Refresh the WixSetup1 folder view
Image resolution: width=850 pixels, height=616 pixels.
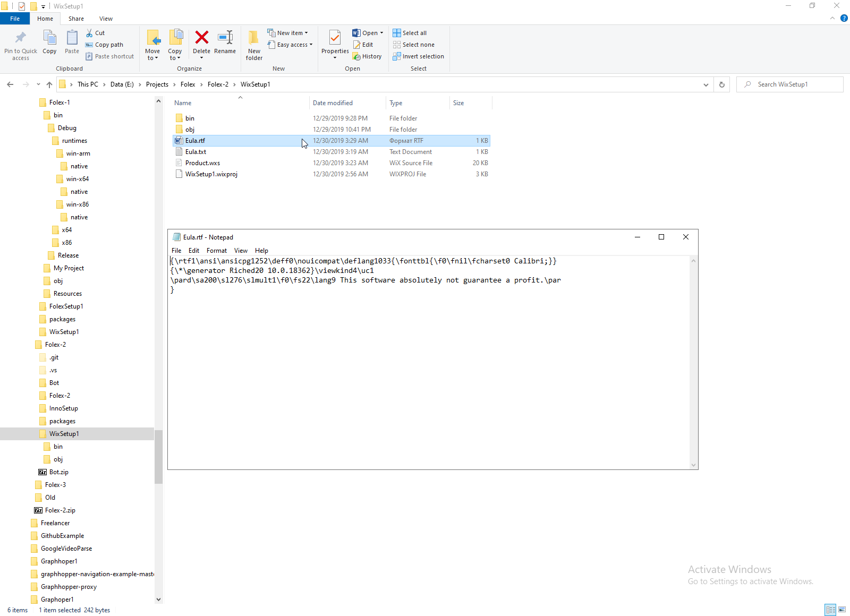pos(722,84)
